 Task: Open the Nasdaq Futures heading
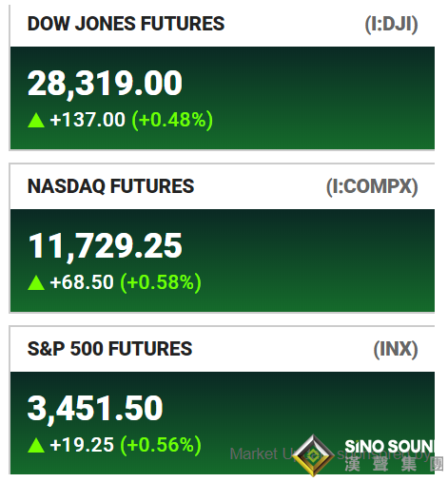[x=110, y=186]
